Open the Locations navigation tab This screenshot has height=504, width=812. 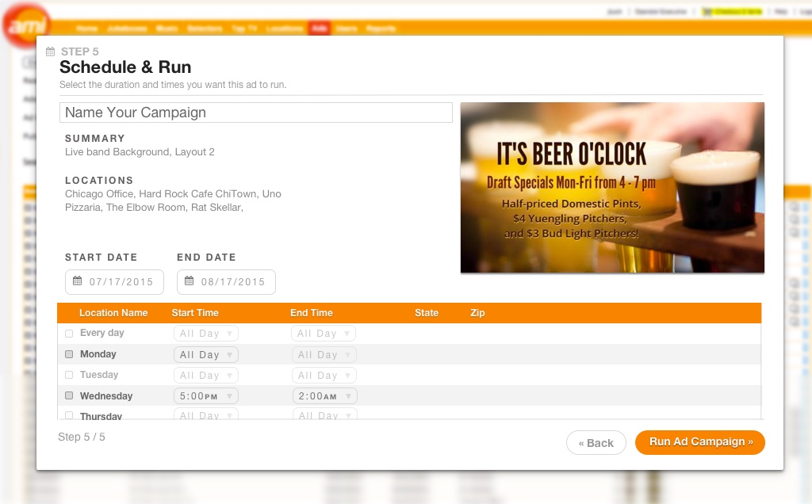[284, 29]
